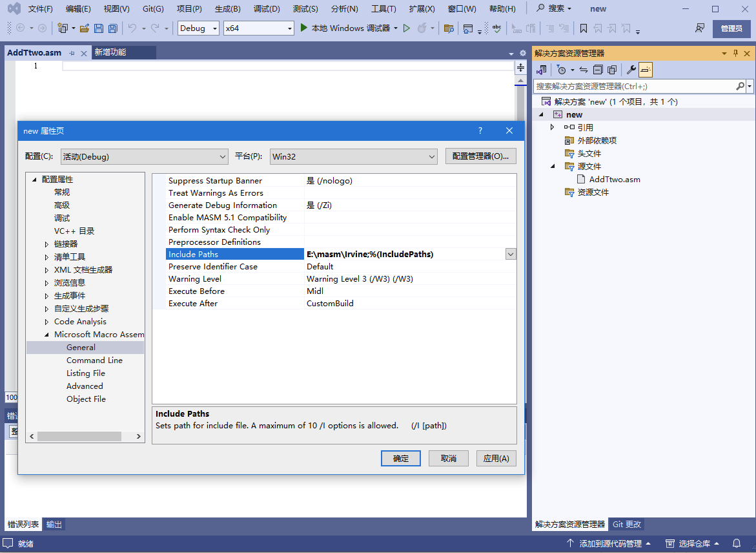Close the AddTtwo.asm tab
Image resolution: width=756 pixels, height=553 pixels.
pyautogui.click(x=84, y=53)
